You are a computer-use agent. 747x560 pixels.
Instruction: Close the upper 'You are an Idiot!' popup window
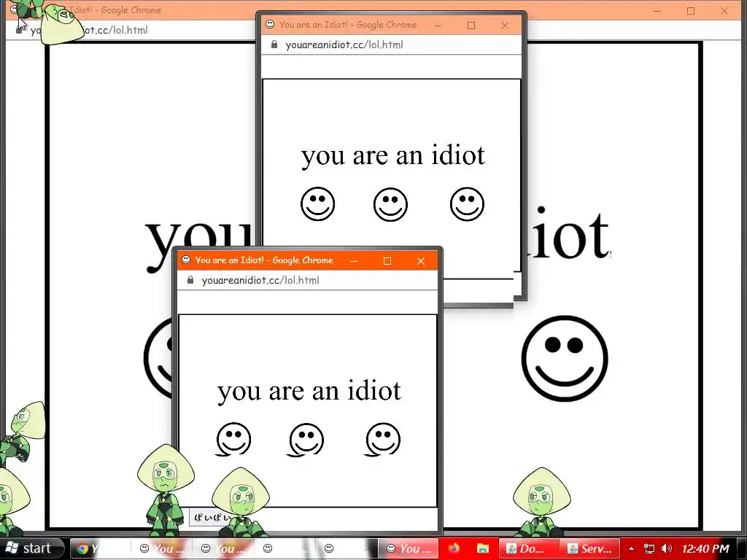505,26
